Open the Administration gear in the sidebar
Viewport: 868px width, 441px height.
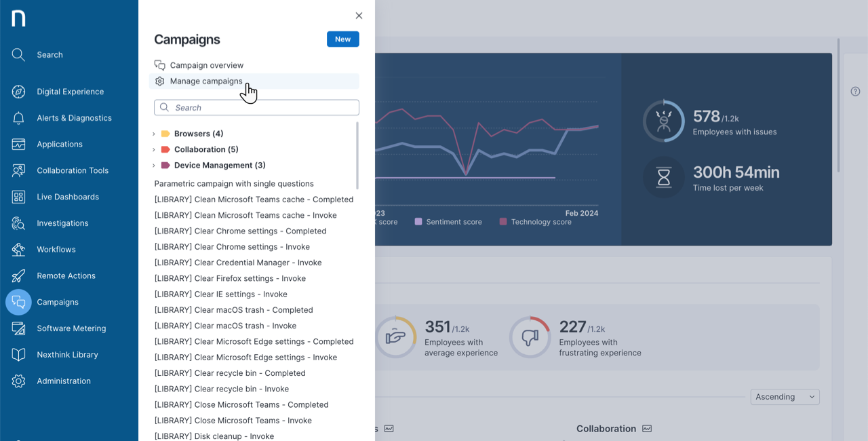[19, 381]
